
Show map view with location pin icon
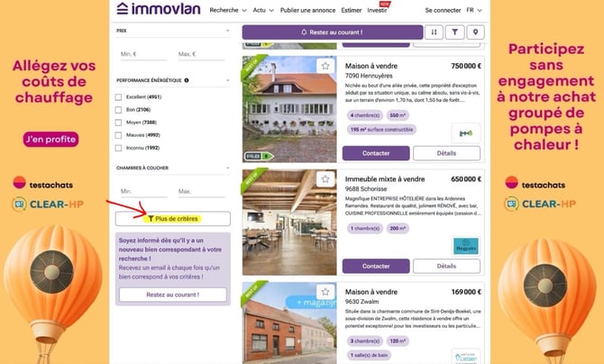click(475, 32)
